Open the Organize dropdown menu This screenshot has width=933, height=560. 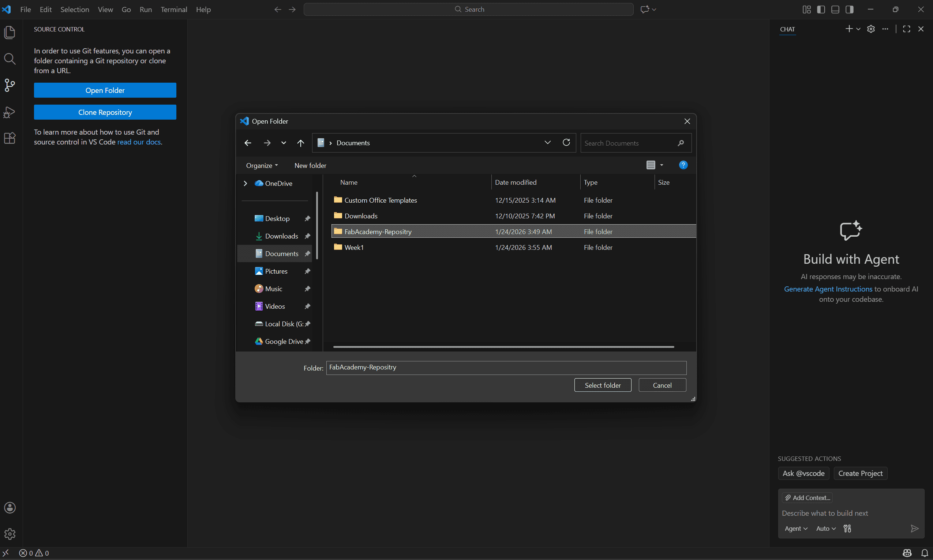tap(262, 166)
